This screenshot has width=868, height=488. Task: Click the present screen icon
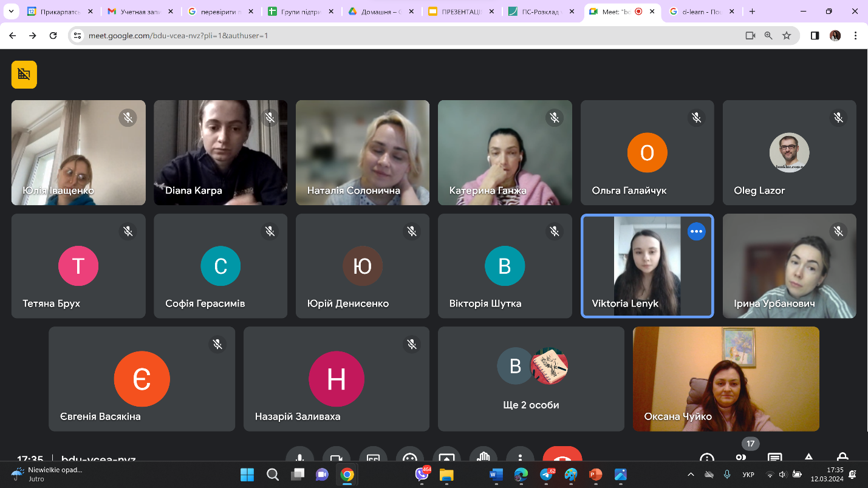[x=446, y=458]
